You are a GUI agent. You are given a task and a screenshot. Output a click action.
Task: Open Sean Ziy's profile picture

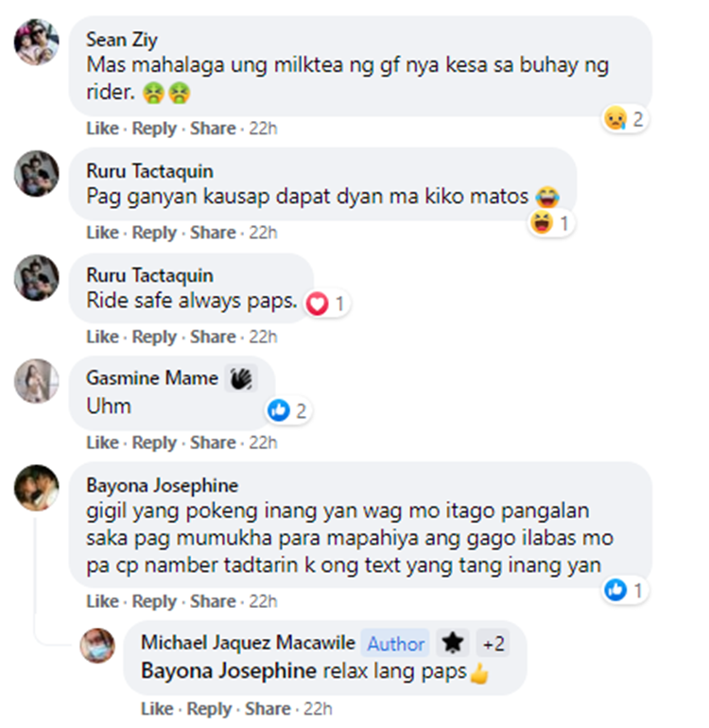coord(37,42)
